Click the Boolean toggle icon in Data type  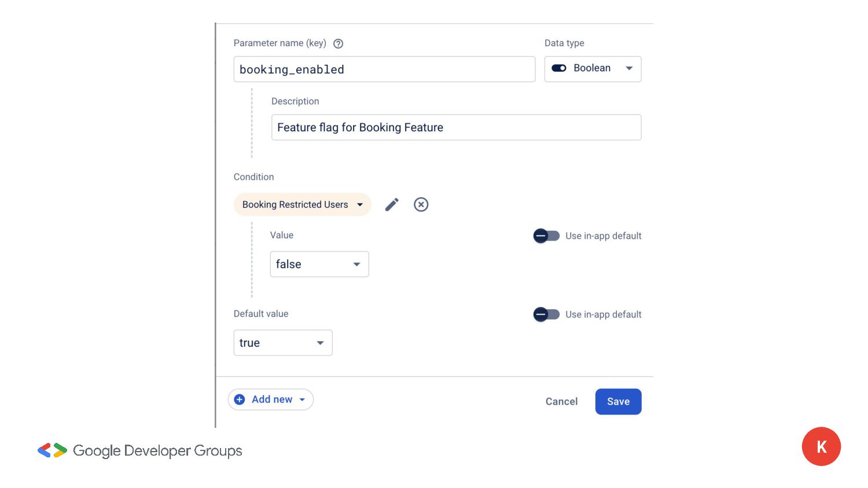(559, 68)
